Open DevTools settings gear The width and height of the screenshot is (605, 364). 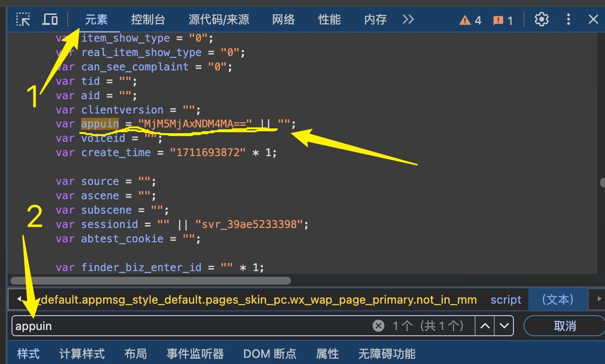point(542,20)
